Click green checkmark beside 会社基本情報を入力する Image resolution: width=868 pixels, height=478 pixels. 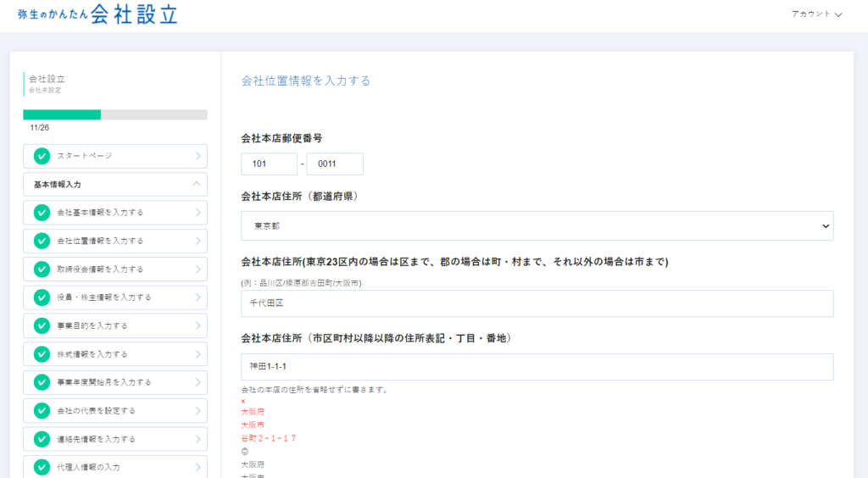(x=42, y=213)
